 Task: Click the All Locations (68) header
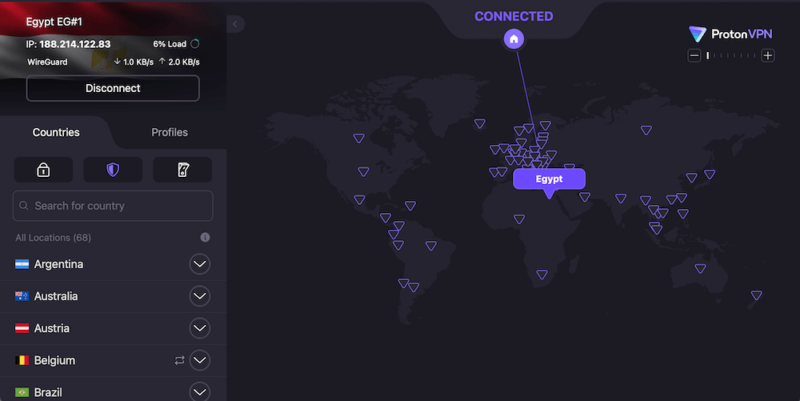pos(53,238)
